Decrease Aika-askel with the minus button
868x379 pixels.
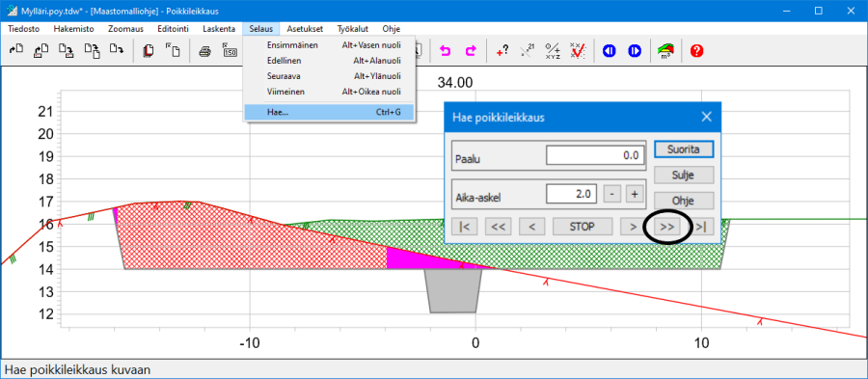[611, 194]
